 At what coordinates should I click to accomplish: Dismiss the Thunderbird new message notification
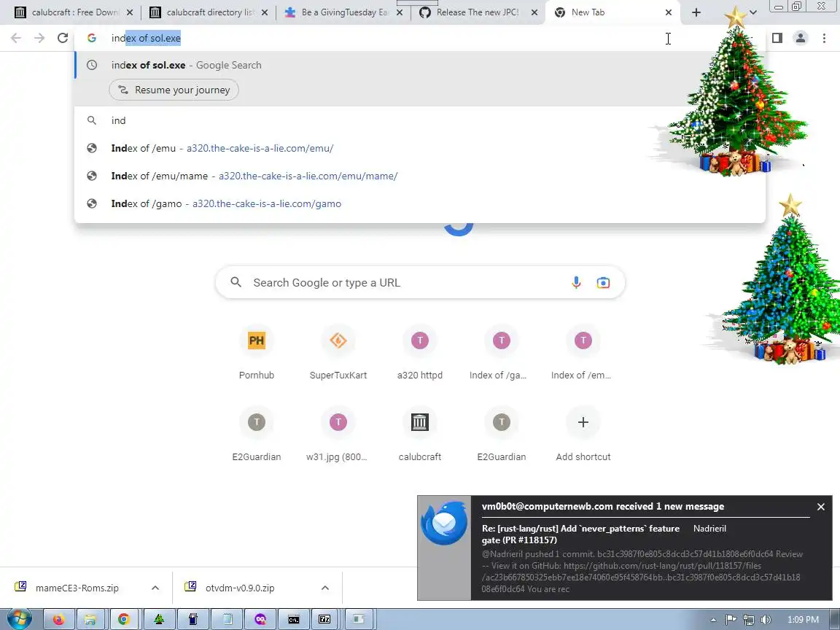[x=821, y=507]
